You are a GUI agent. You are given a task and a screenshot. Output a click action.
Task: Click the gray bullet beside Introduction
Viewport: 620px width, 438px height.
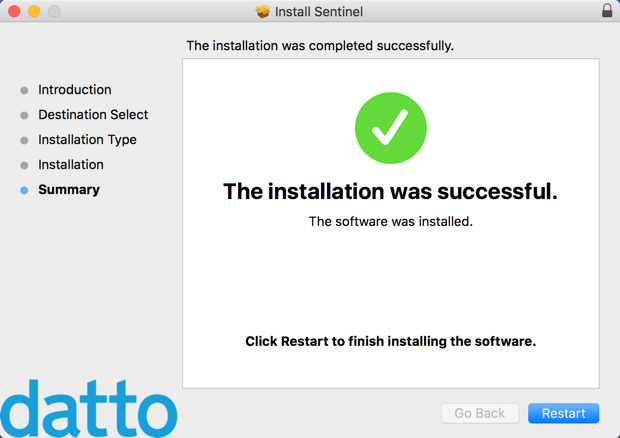tap(24, 90)
